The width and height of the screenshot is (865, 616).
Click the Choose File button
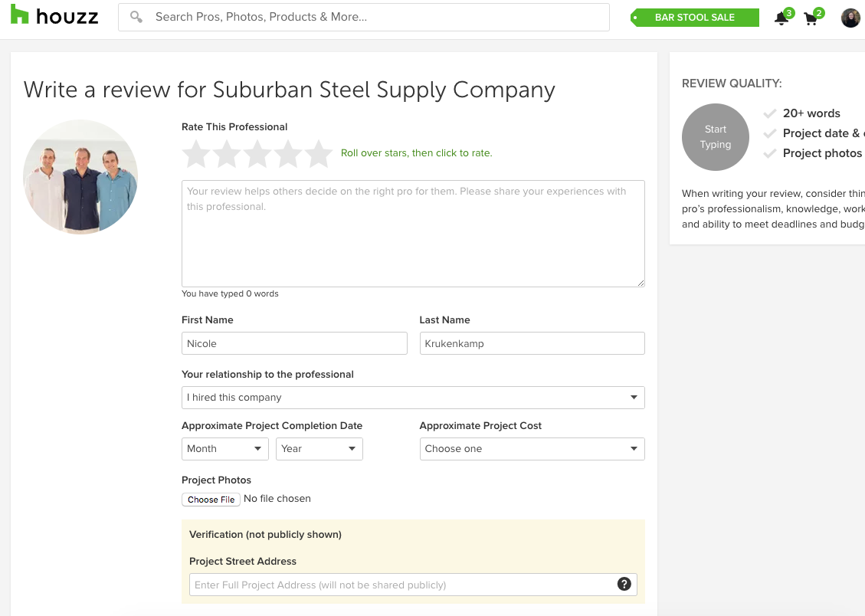coord(211,499)
